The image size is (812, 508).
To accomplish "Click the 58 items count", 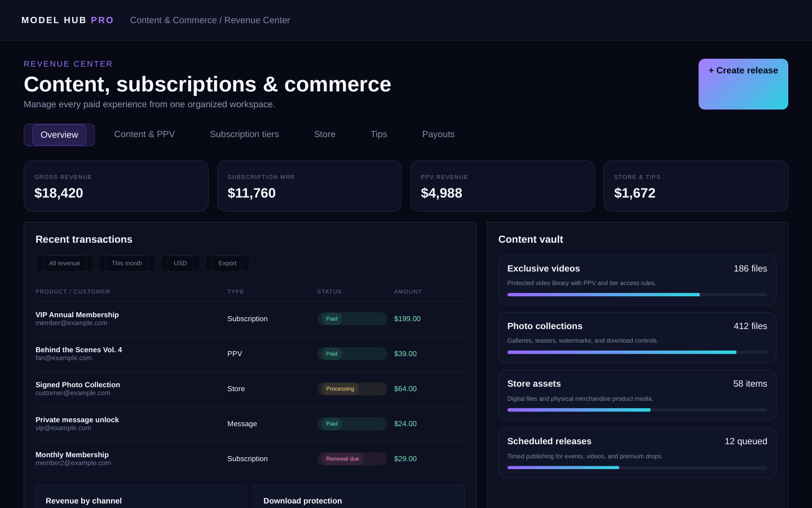I will coord(750,384).
